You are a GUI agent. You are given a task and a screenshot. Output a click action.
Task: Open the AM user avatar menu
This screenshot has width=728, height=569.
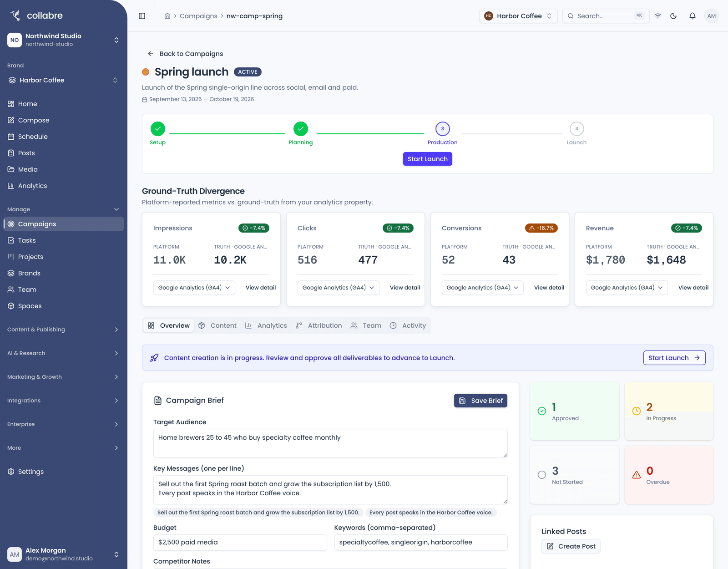point(712,16)
